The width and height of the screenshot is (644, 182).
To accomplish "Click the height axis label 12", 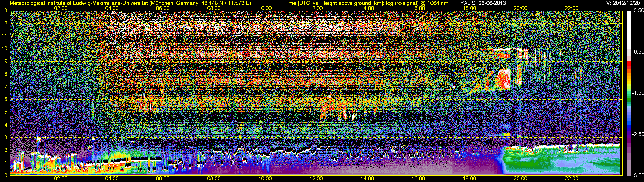I will [5, 23].
